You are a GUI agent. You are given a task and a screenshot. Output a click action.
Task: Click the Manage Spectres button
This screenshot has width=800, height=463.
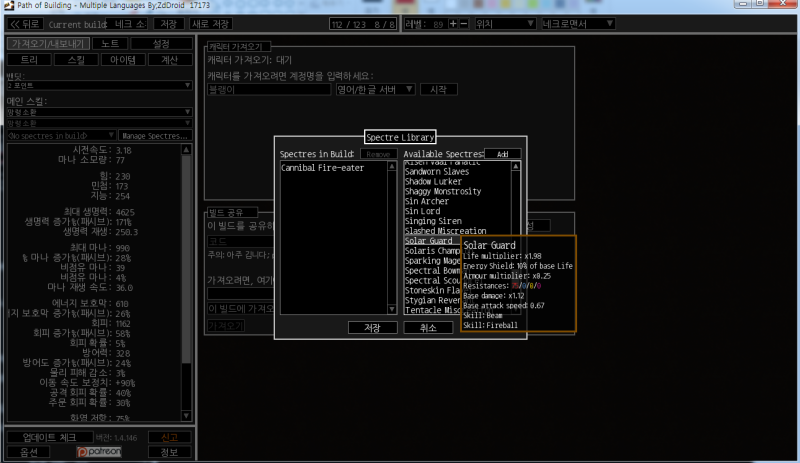(x=155, y=135)
